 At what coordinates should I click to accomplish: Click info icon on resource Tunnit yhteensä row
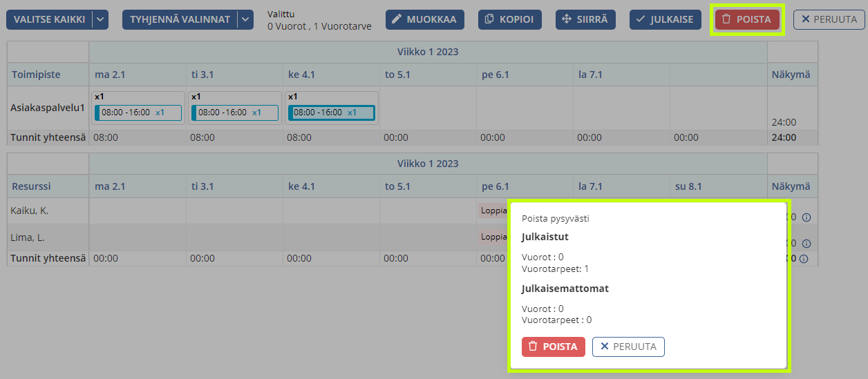click(x=804, y=260)
